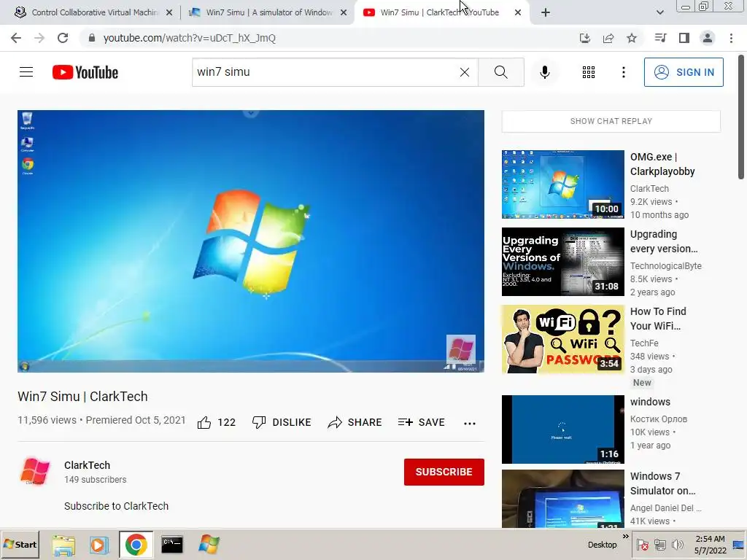Reload the current page
This screenshot has height=560, width=747.
pyautogui.click(x=63, y=38)
